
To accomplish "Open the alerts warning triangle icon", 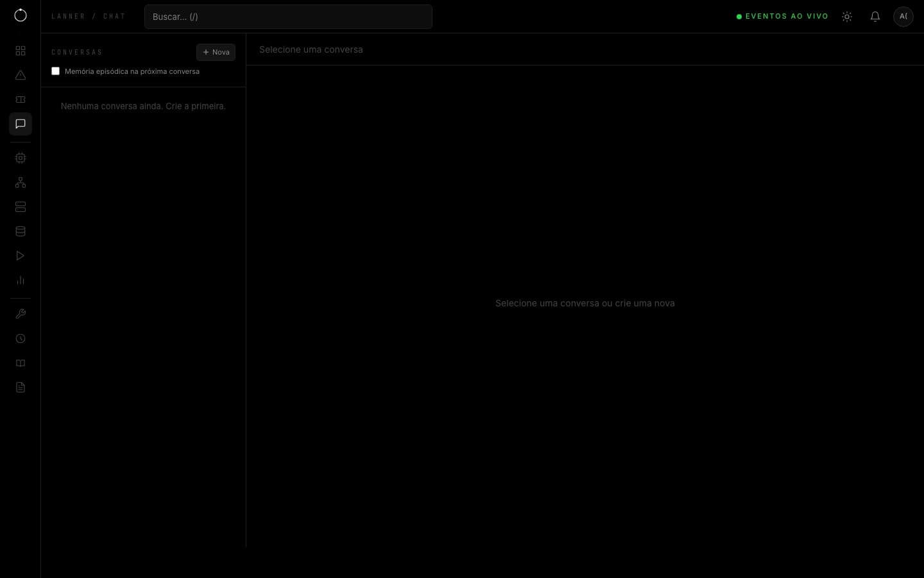I will tap(21, 75).
